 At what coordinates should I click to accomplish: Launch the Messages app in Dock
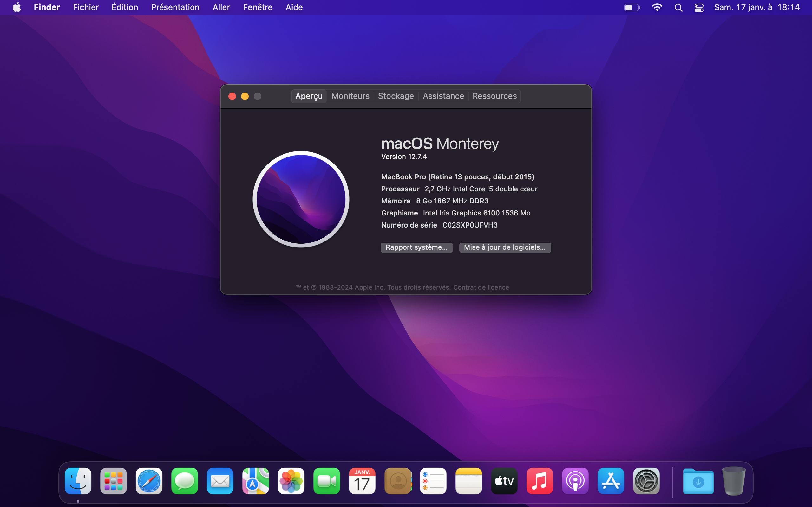tap(185, 481)
